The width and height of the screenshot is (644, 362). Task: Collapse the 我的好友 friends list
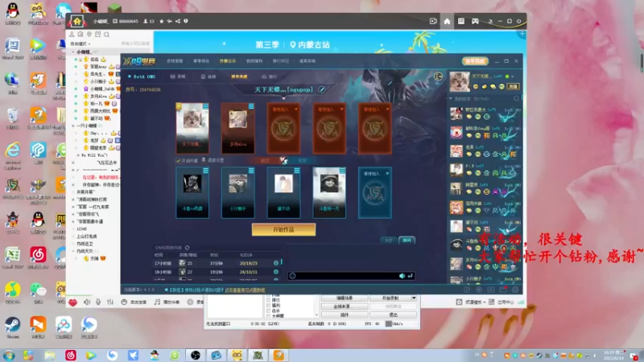451,99
